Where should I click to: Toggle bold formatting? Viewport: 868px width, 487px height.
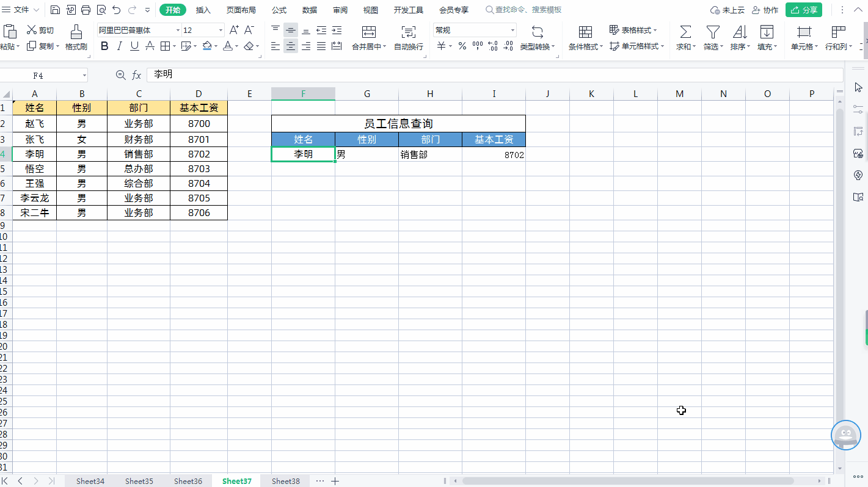tap(104, 46)
